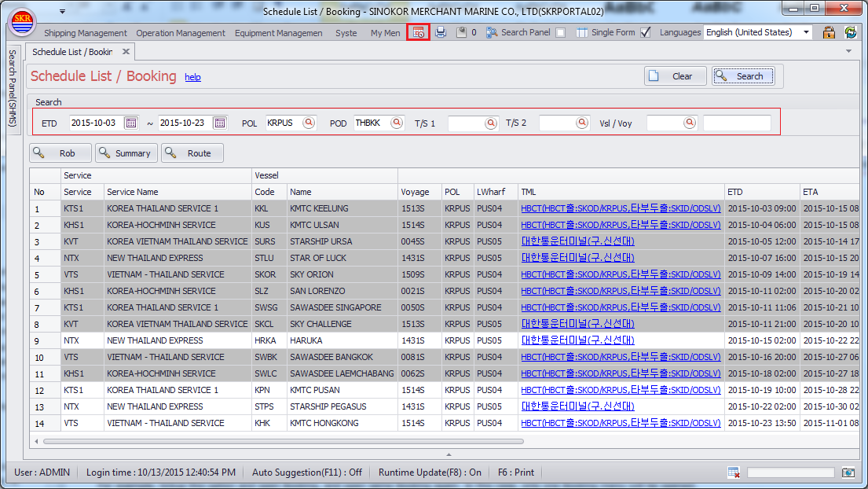868x489 pixels.
Task: Enable the Search Panel checkbox
Action: pos(561,33)
